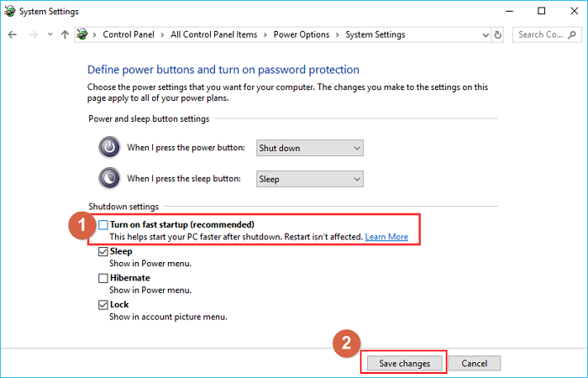Open the sleep button action dropdown
The height and width of the screenshot is (378, 588).
pyautogui.click(x=309, y=179)
